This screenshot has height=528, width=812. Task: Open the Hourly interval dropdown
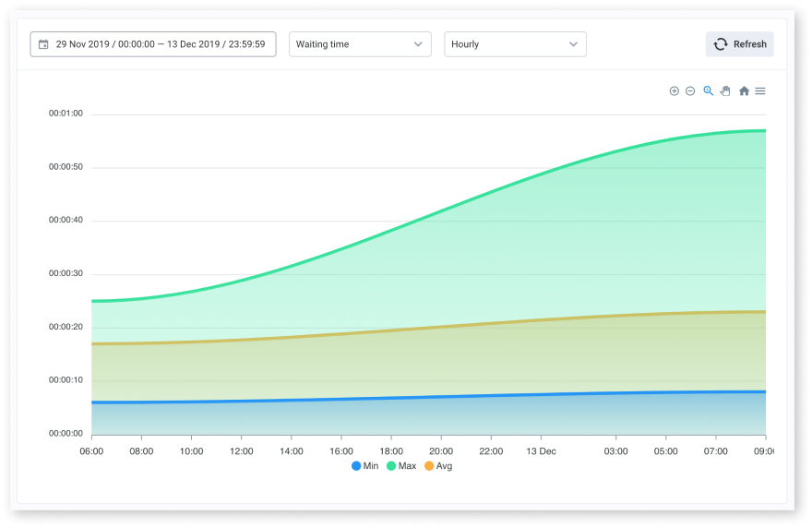[x=515, y=44]
